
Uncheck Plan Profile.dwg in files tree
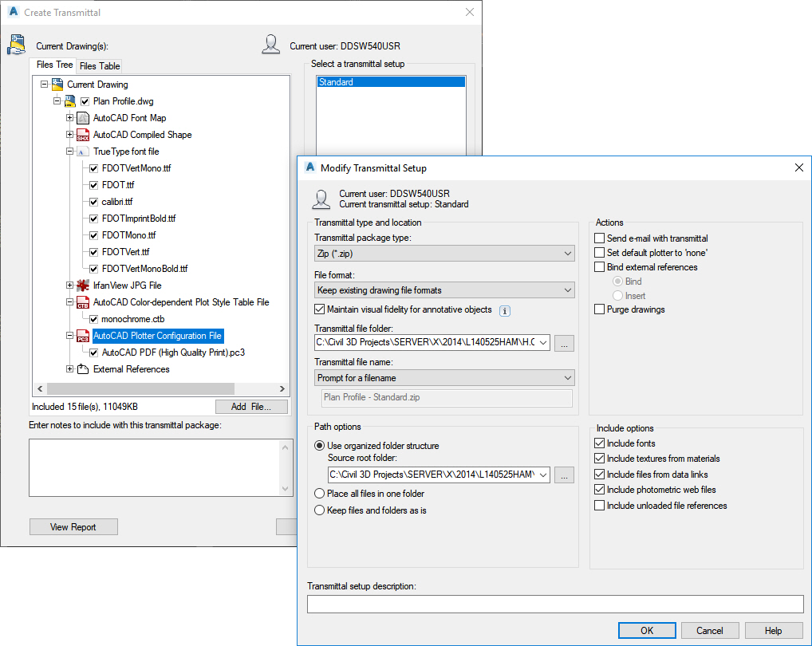click(x=85, y=101)
